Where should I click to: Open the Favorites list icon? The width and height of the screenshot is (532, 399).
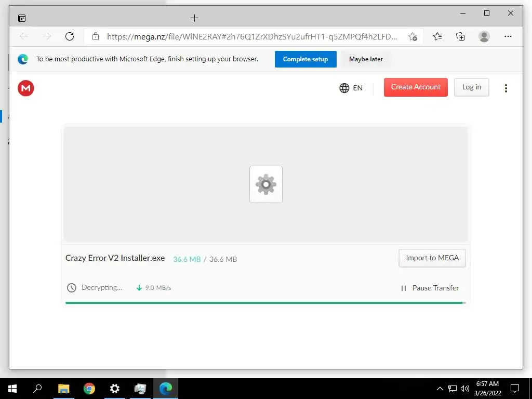tap(437, 36)
